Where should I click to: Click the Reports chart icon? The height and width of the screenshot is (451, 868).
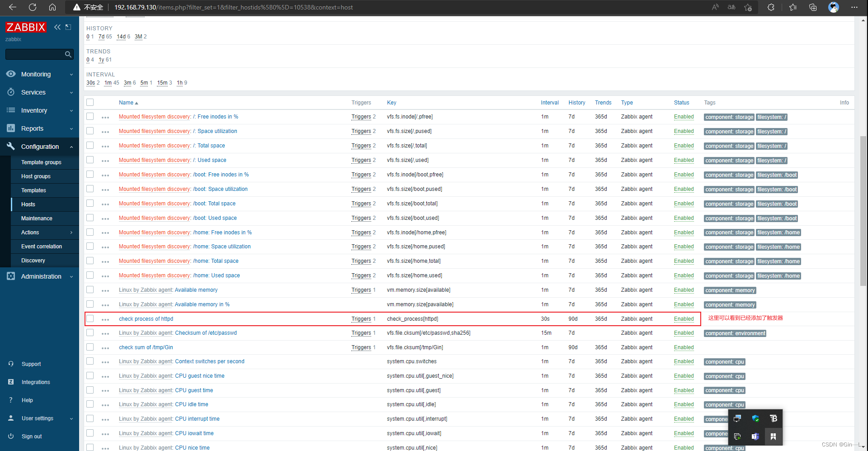(11, 128)
